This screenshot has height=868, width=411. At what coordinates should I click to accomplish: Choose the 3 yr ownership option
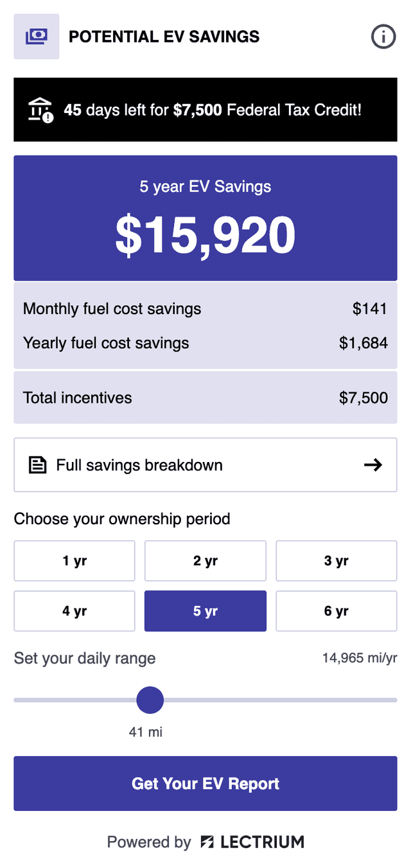(x=337, y=561)
